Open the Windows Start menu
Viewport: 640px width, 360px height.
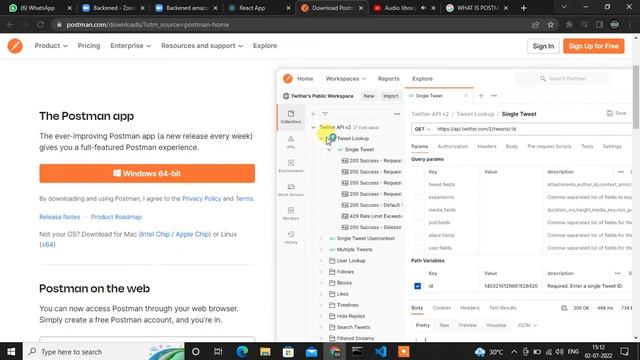pyautogui.click(x=11, y=351)
